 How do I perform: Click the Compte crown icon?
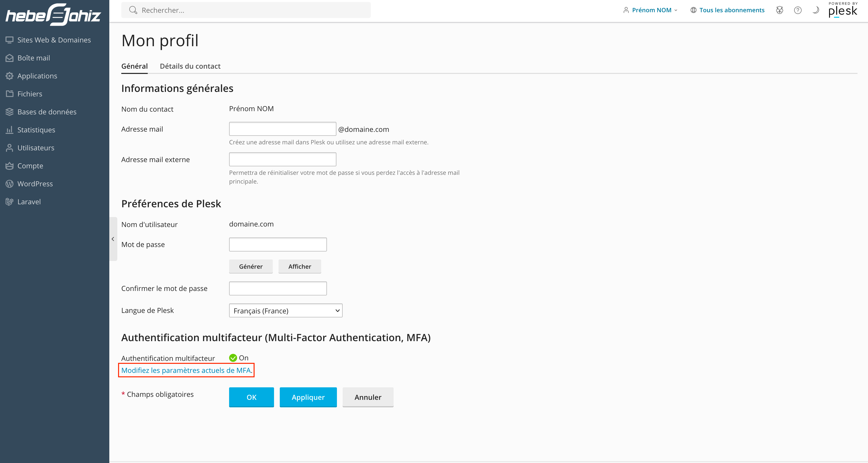point(9,166)
